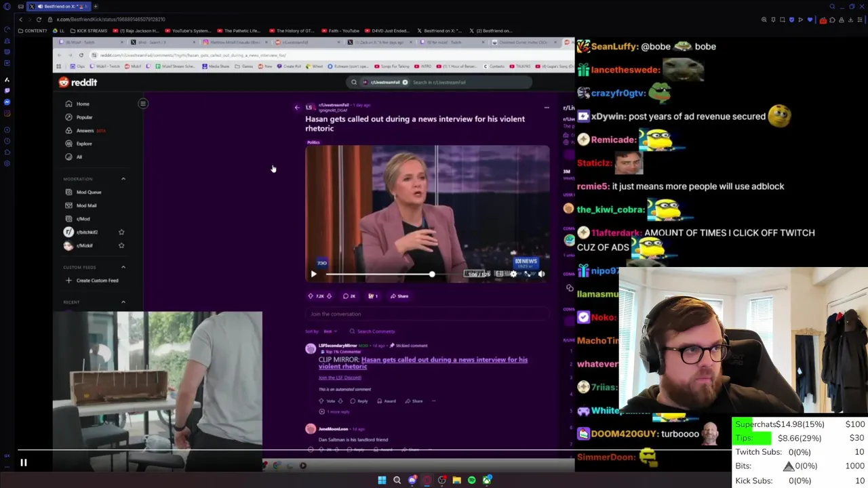Downvote the Hasan news interview post
This screenshot has width=868, height=488.
[x=330, y=296]
